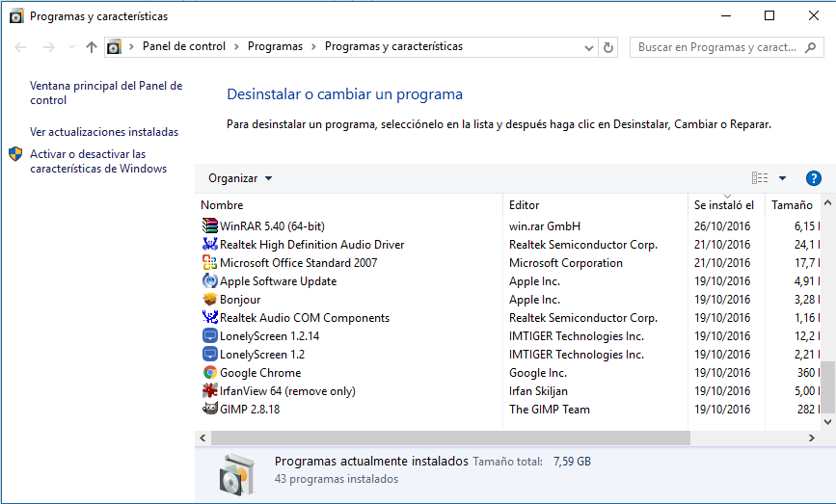Click editor The GIMP Team

click(x=550, y=410)
